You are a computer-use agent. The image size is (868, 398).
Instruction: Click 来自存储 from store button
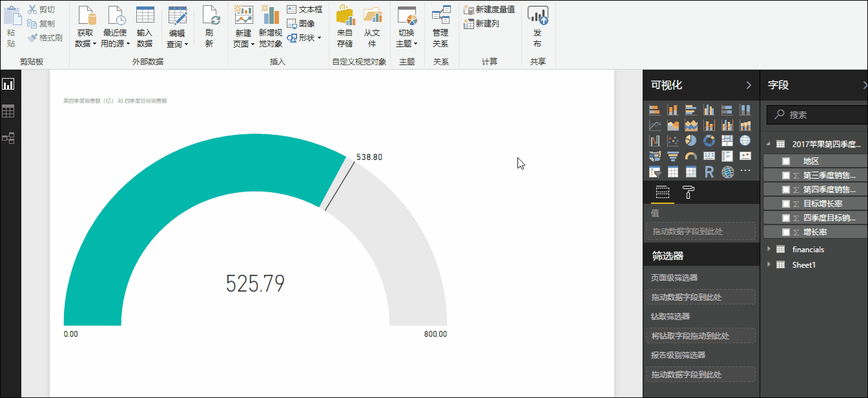coord(345,28)
